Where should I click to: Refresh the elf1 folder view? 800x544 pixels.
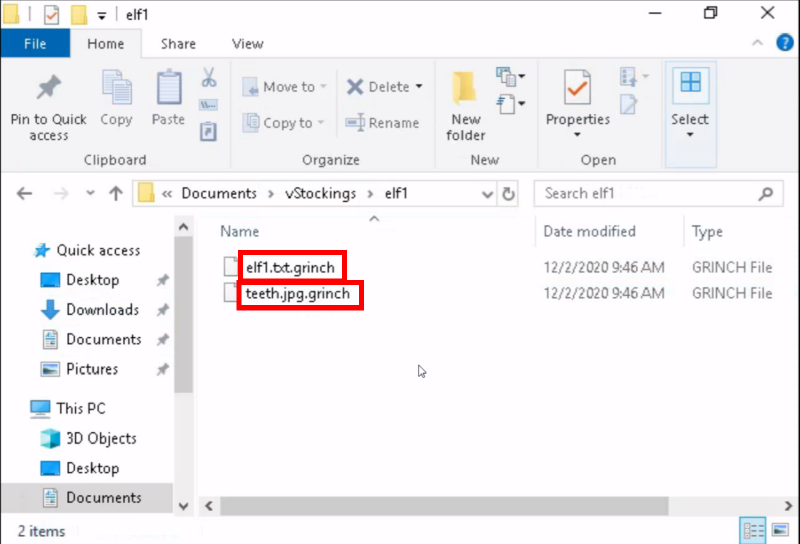(509, 194)
